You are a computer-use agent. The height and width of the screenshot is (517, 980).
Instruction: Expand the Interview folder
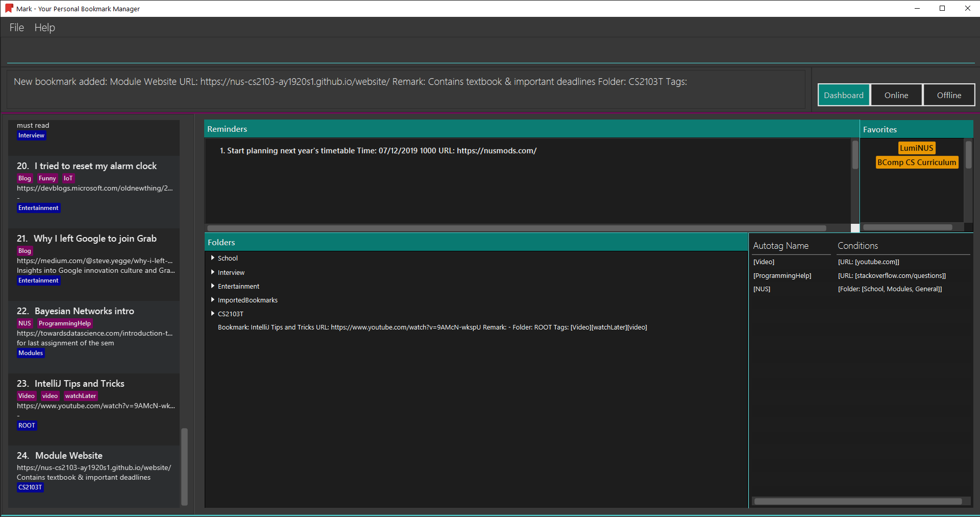point(213,272)
